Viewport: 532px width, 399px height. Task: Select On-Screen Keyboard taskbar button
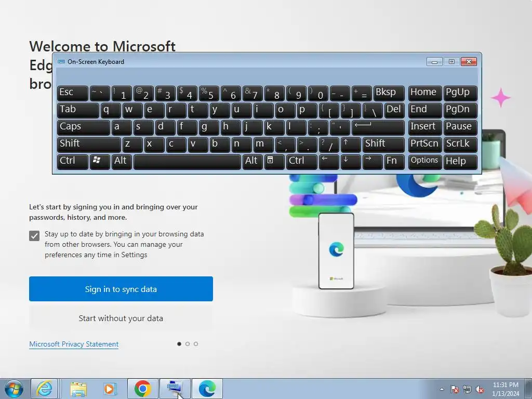(175, 389)
